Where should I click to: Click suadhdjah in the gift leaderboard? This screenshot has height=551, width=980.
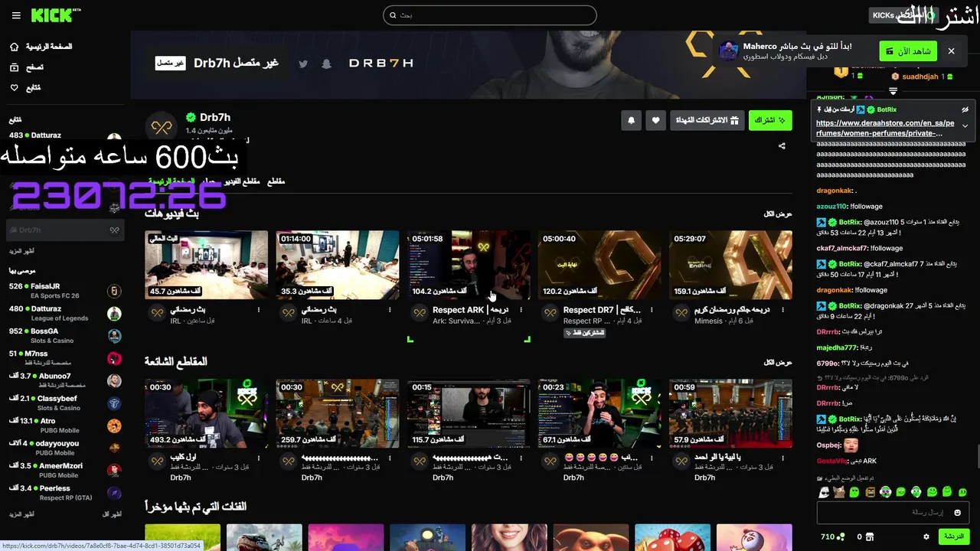point(920,77)
